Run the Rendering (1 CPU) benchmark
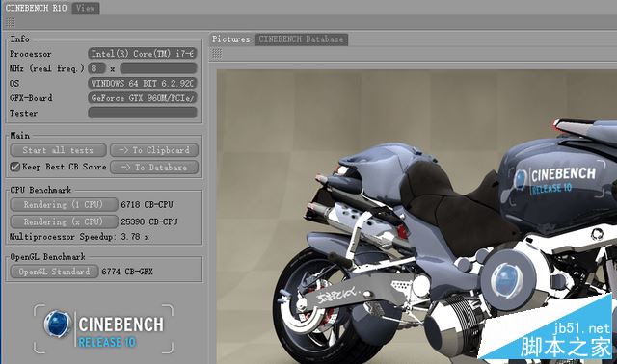The width and height of the screenshot is (617, 364). click(x=64, y=204)
